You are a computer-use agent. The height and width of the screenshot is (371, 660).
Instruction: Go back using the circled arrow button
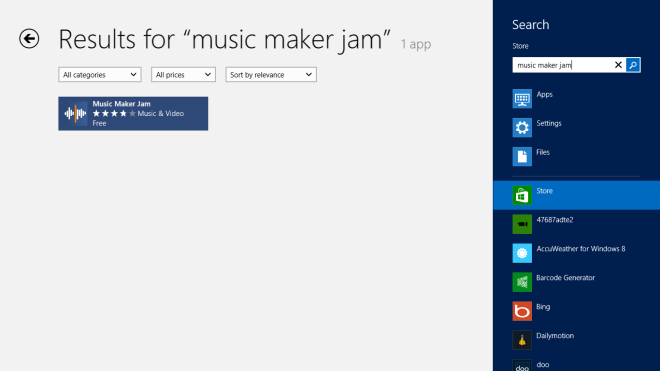(29, 39)
